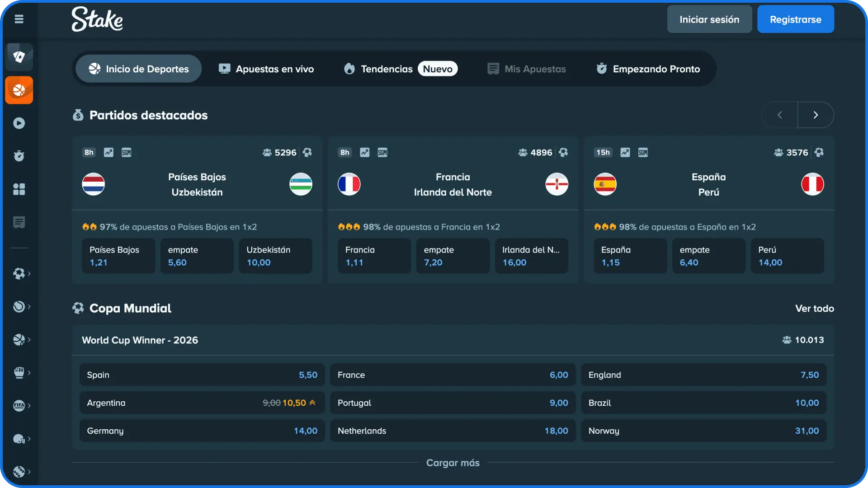Screen dimensions: 868x488
Task: Select empate odds 6,40
Action: 709,256
